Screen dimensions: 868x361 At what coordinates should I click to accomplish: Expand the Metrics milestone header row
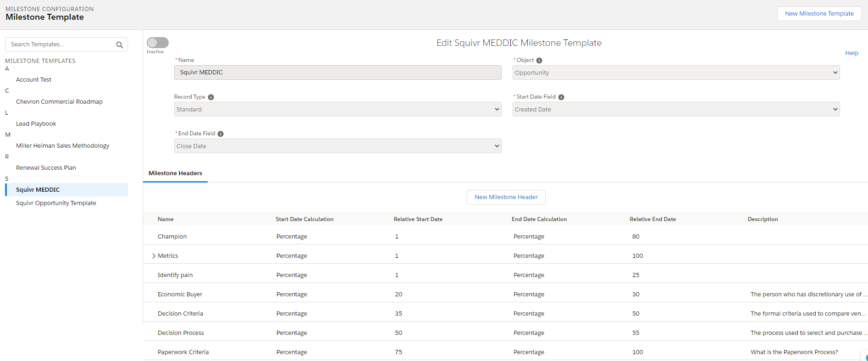[154, 256]
